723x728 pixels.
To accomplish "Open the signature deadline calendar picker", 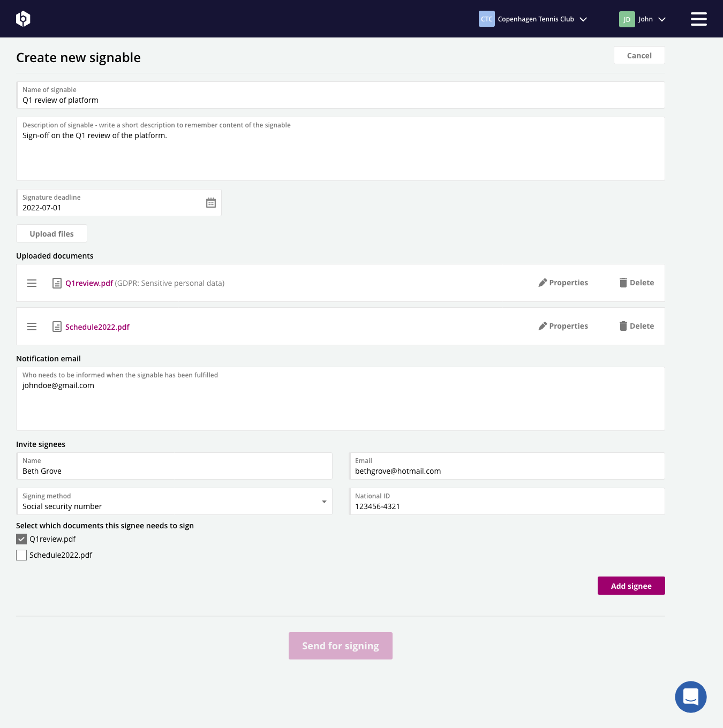I will tap(211, 203).
